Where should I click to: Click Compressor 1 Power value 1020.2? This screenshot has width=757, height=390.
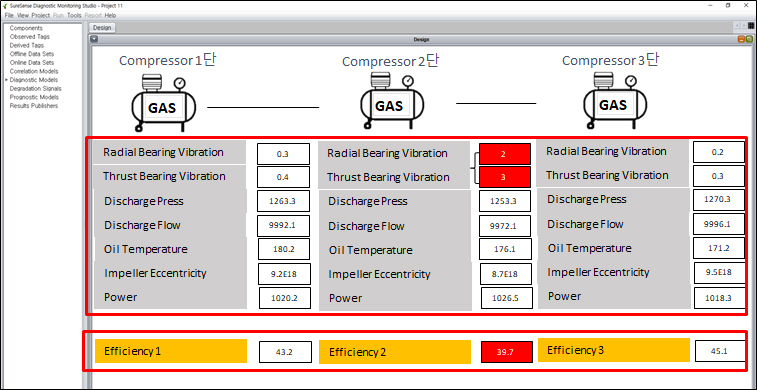(x=285, y=298)
